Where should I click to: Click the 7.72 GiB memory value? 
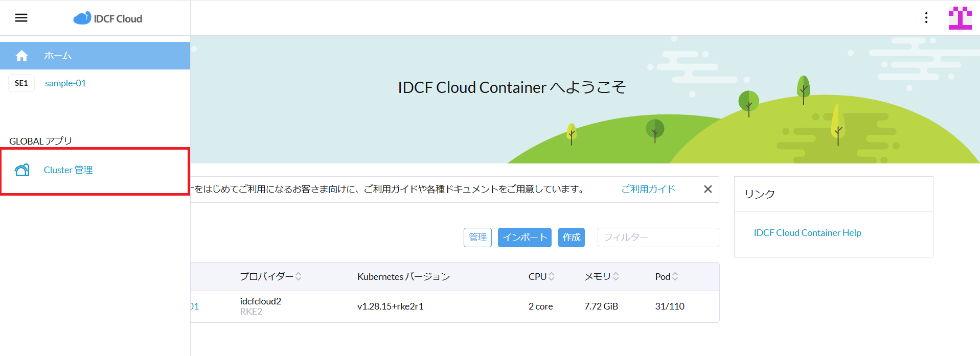tap(601, 306)
